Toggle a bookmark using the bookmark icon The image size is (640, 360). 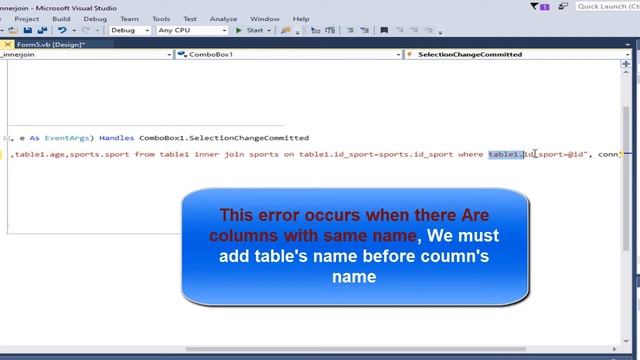[x=384, y=30]
